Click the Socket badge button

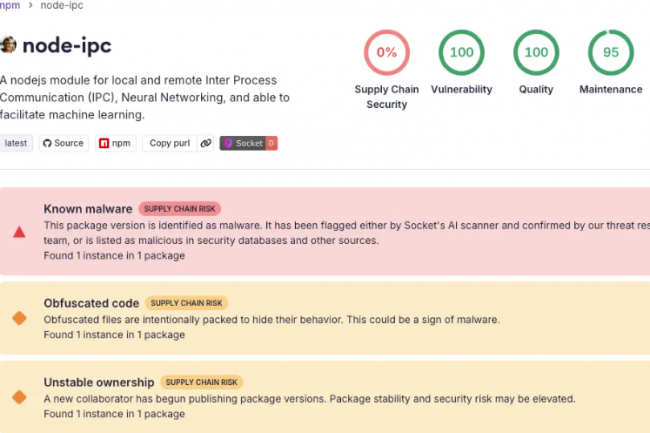(x=248, y=143)
